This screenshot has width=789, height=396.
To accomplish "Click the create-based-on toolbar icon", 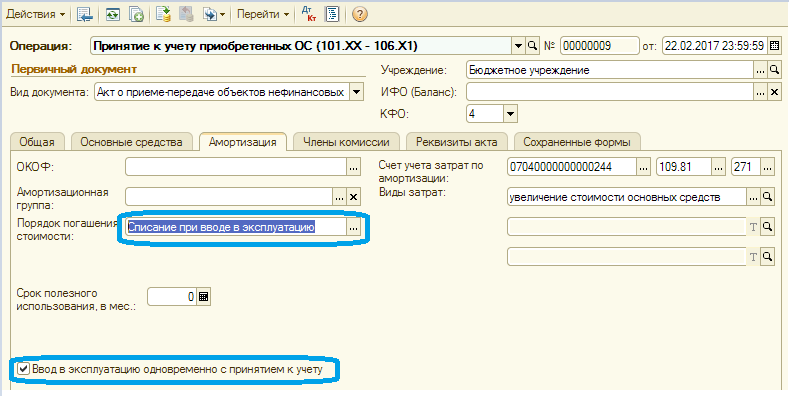I will pyautogui.click(x=209, y=15).
